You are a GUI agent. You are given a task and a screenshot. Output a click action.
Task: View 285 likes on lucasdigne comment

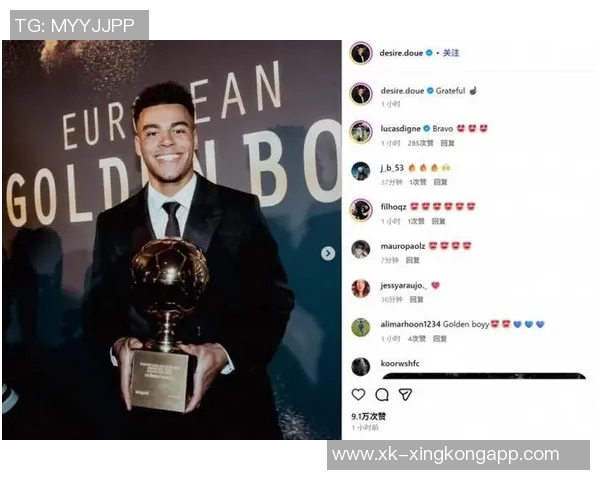tap(421, 143)
